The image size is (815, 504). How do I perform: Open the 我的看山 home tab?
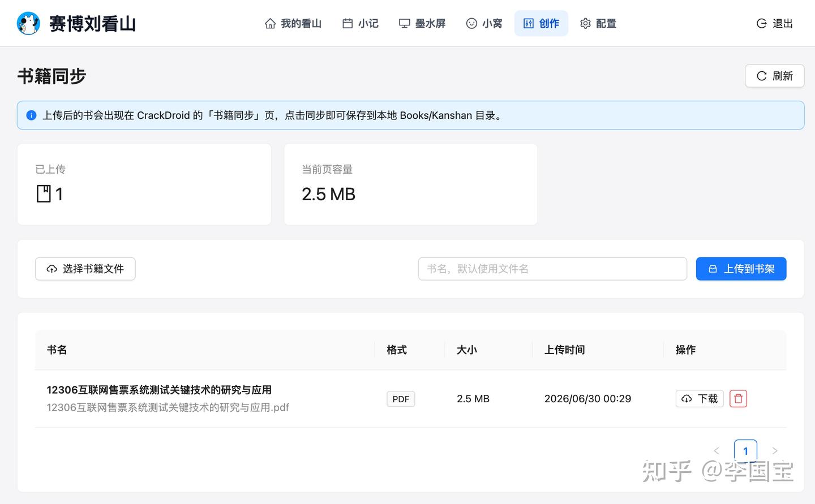293,23
